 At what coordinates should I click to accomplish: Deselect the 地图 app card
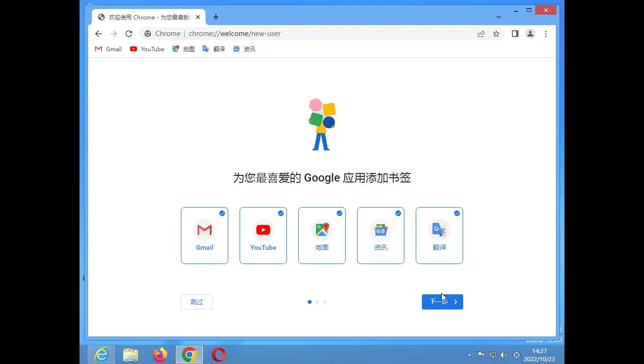(x=322, y=236)
